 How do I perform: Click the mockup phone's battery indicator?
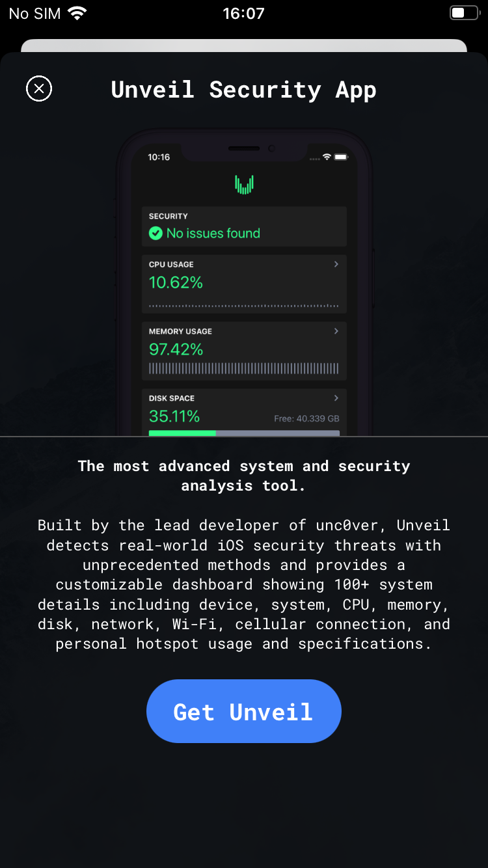click(341, 157)
